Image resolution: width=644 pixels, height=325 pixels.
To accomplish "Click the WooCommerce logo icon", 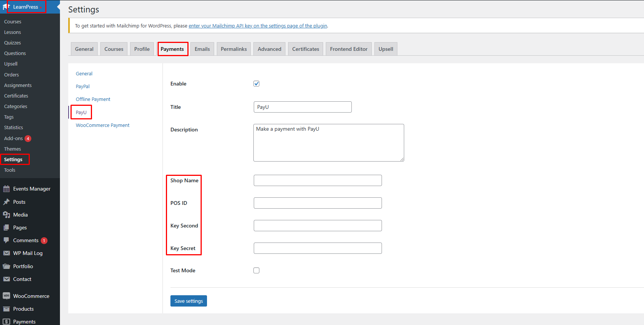I will coord(6,296).
